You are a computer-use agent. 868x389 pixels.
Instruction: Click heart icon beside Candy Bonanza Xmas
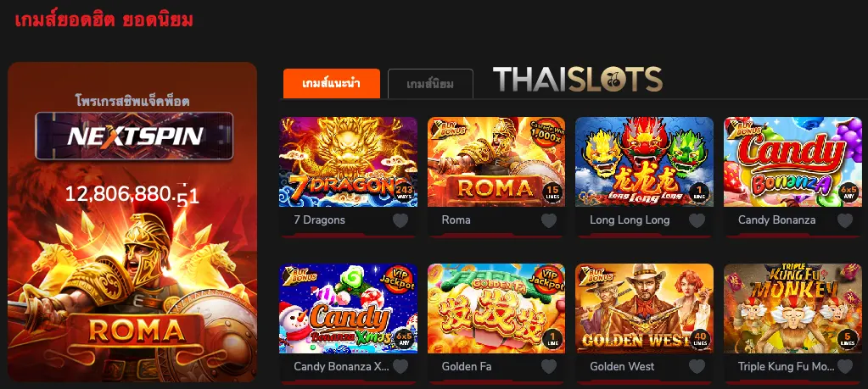coord(400,366)
